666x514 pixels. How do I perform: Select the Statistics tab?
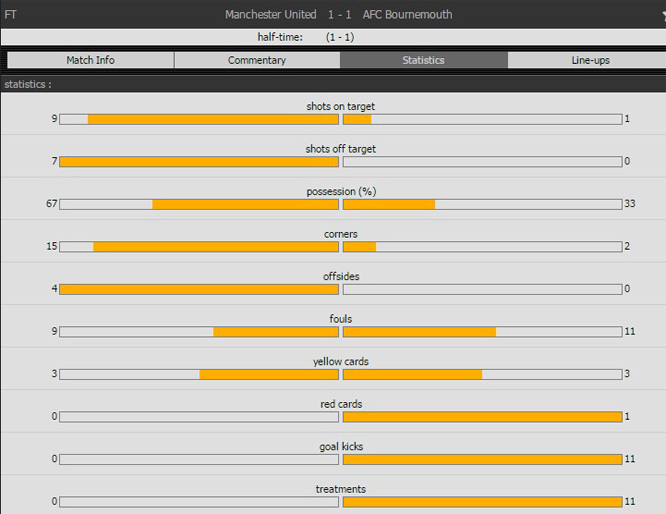(x=423, y=60)
